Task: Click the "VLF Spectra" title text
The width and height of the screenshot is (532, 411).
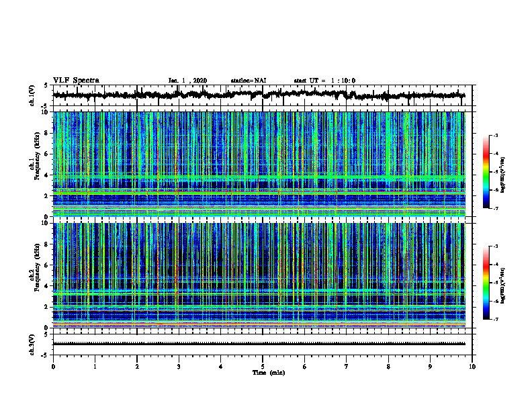Action: click(76, 80)
